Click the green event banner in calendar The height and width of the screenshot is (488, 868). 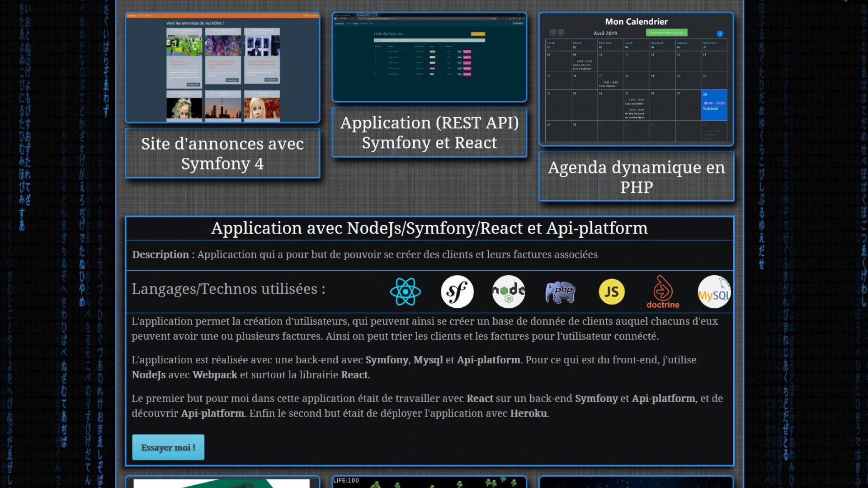pyautogui.click(x=666, y=33)
